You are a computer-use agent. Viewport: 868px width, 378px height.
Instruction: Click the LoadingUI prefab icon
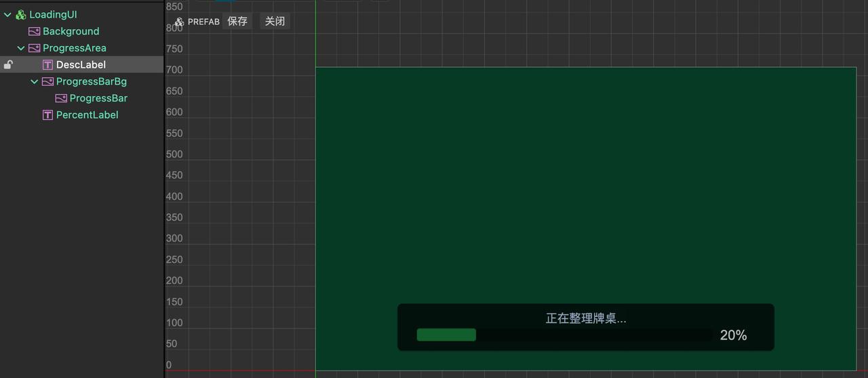point(20,14)
